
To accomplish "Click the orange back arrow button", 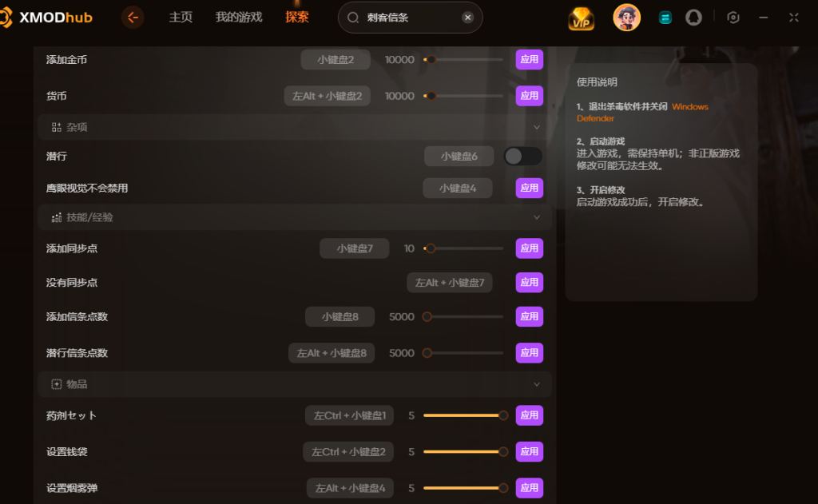I will 133,18.
